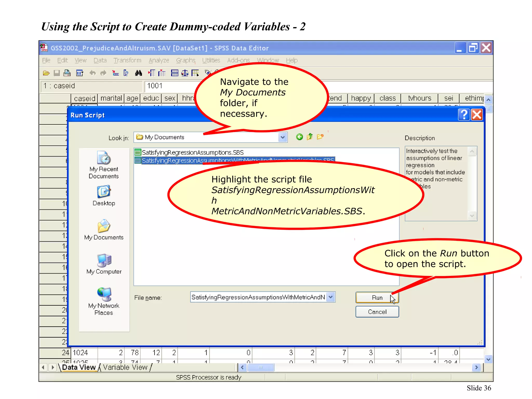Click the data editor vertical scroll up arrow
532x399 pixels.
point(488,100)
